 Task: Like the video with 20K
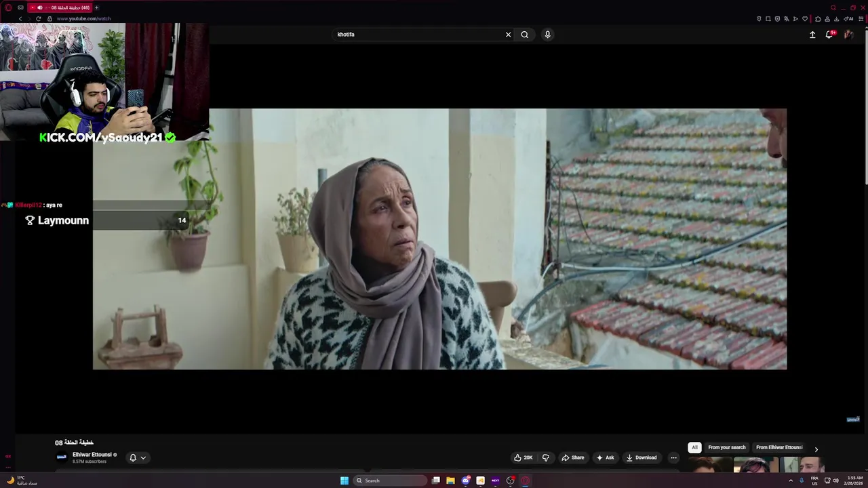[x=523, y=457]
